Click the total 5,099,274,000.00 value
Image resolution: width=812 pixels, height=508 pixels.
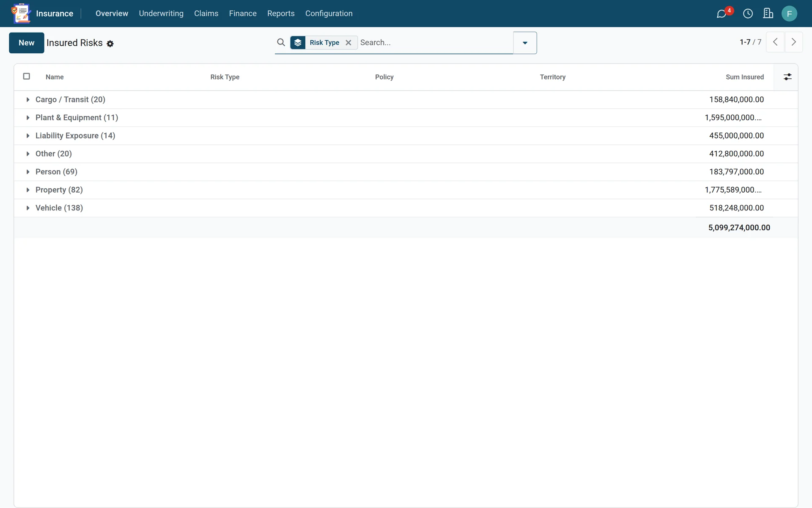click(739, 228)
